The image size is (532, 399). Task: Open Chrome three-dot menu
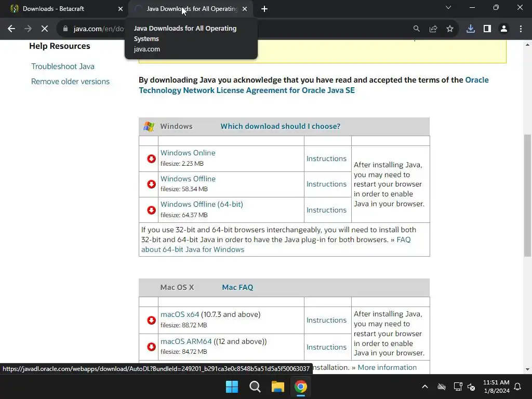521,29
